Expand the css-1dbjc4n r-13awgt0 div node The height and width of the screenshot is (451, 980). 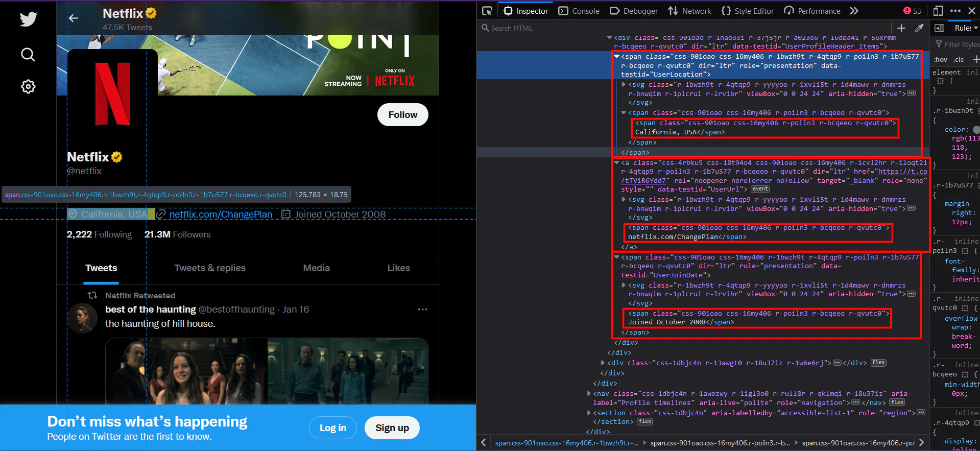point(603,363)
